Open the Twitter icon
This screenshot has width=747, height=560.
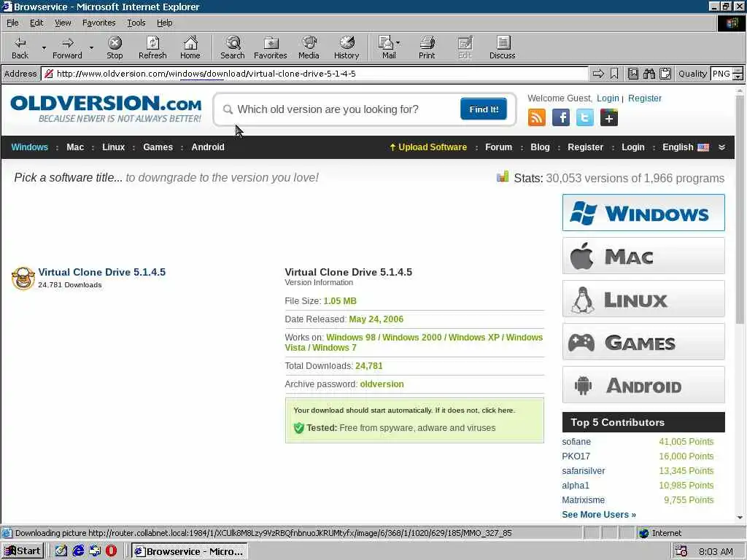pyautogui.click(x=584, y=117)
